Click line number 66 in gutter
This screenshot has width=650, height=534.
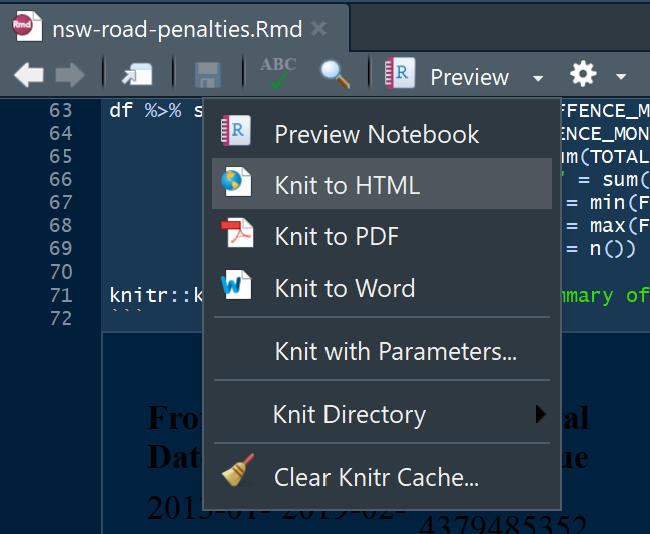tap(61, 179)
